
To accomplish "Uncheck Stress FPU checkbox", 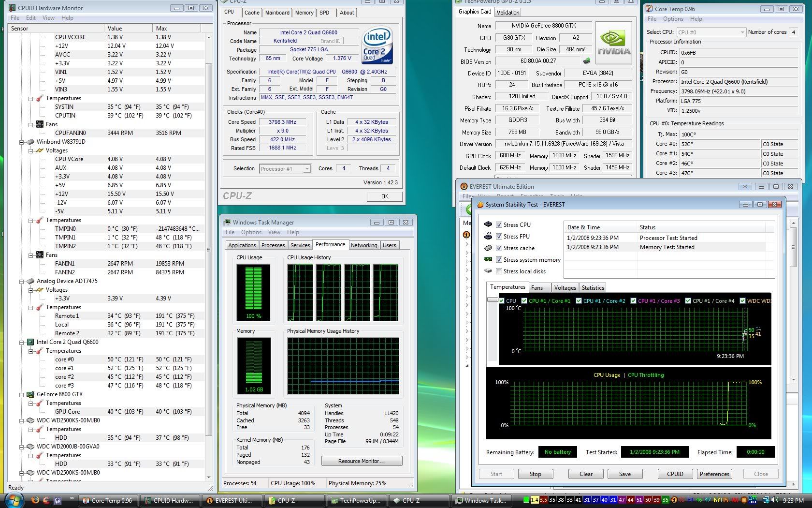I will [499, 237].
